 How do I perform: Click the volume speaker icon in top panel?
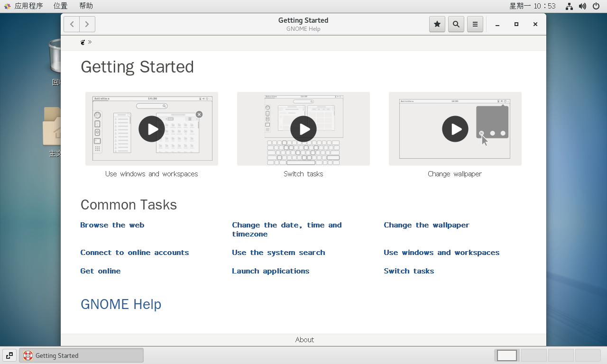[x=583, y=6]
